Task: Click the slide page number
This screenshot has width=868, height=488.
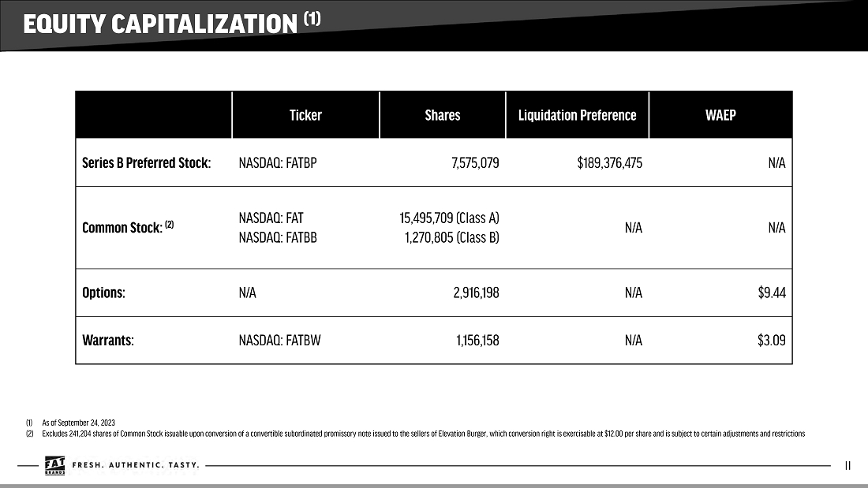Action: (847, 465)
